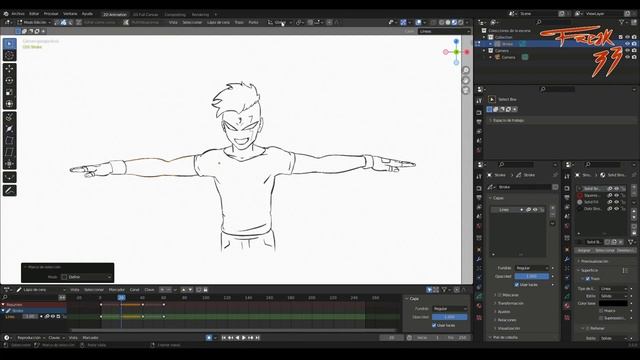
Task: Click the viewport navigation gizmo green axis
Action: tap(456, 52)
